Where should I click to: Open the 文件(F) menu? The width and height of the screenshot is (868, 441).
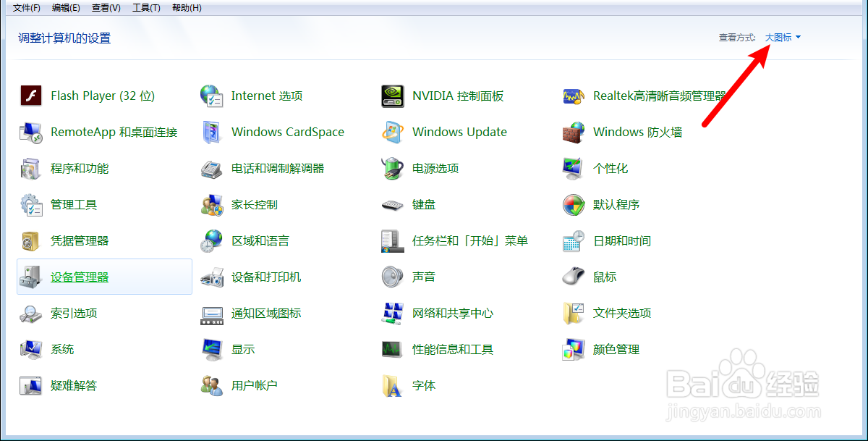(x=27, y=8)
